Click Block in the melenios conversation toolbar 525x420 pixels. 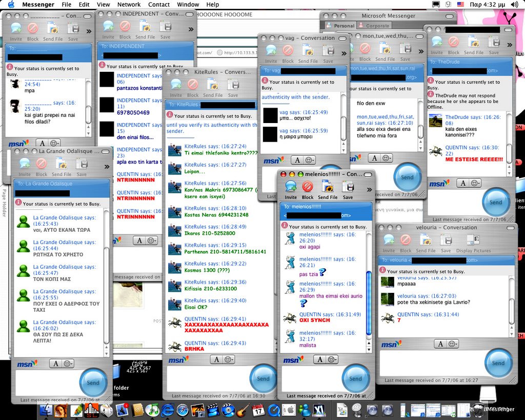click(x=308, y=190)
